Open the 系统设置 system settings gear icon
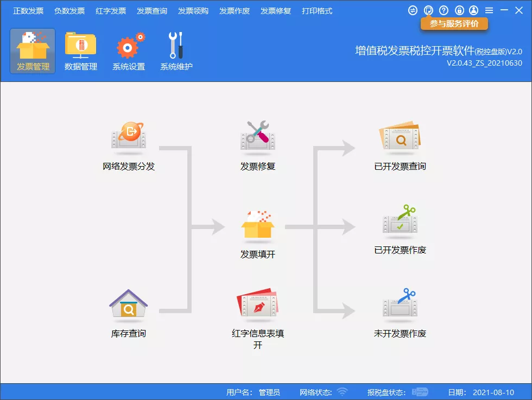Viewport: 532px width, 400px height. coord(129,50)
